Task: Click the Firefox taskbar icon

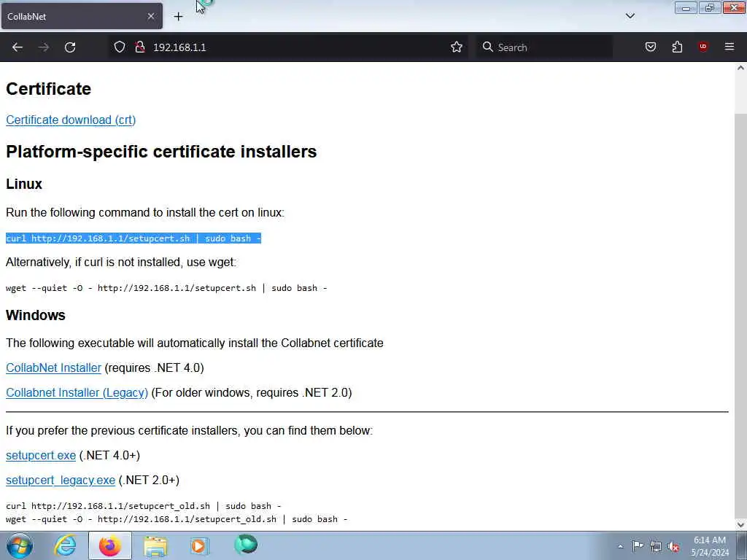Action: [x=109, y=545]
